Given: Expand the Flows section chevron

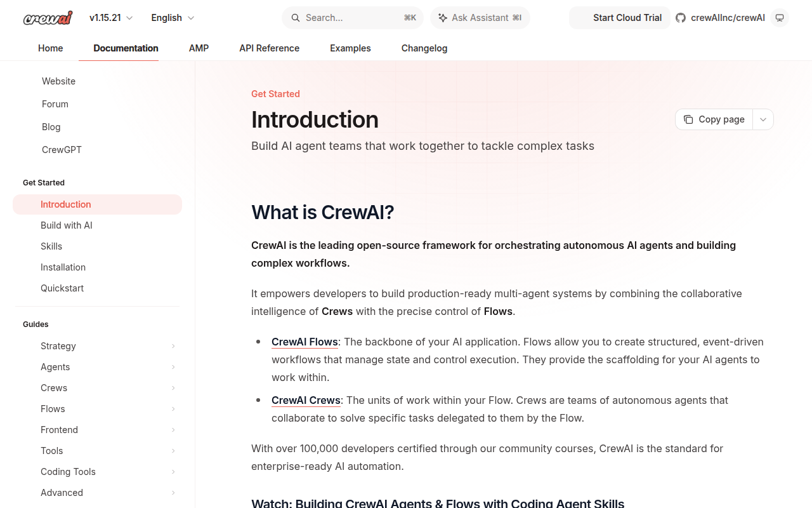Looking at the screenshot, I should click(x=173, y=409).
